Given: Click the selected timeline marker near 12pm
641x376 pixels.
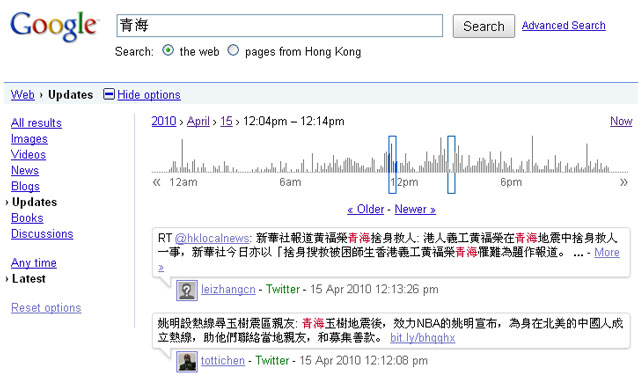Looking at the screenshot, I should coord(392,165).
